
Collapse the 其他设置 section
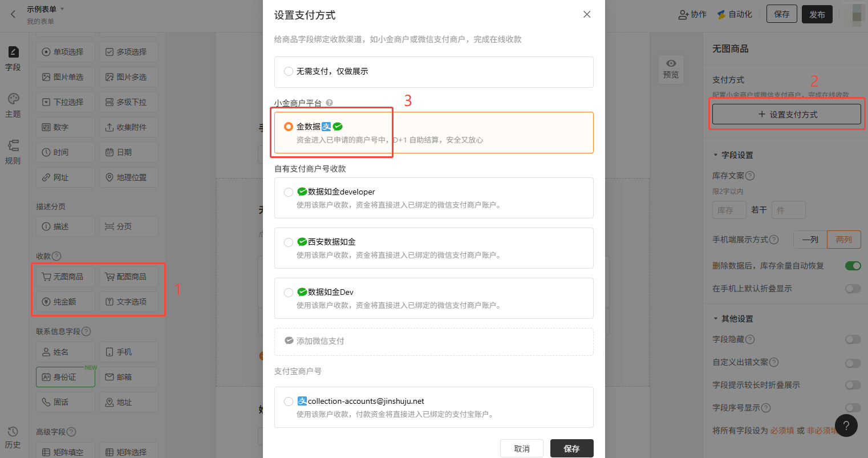click(x=716, y=319)
